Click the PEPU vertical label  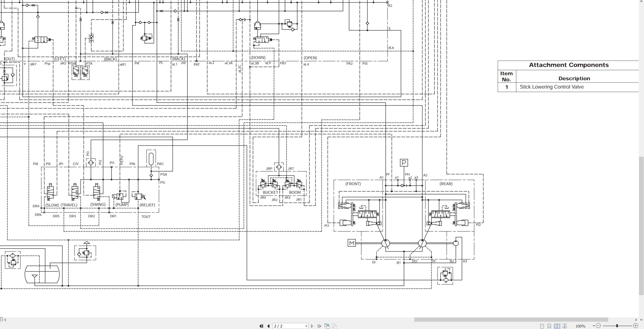coord(122,160)
